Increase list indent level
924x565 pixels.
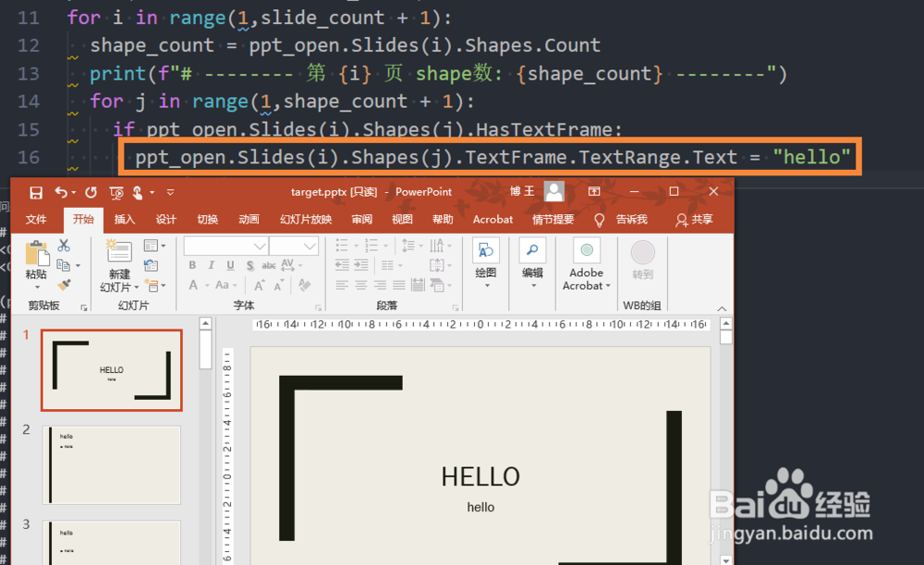pos(361,266)
